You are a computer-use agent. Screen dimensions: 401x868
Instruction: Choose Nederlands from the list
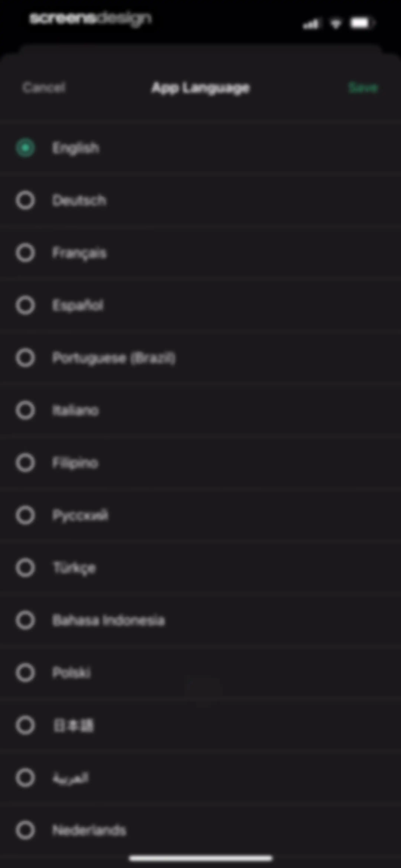click(x=25, y=830)
